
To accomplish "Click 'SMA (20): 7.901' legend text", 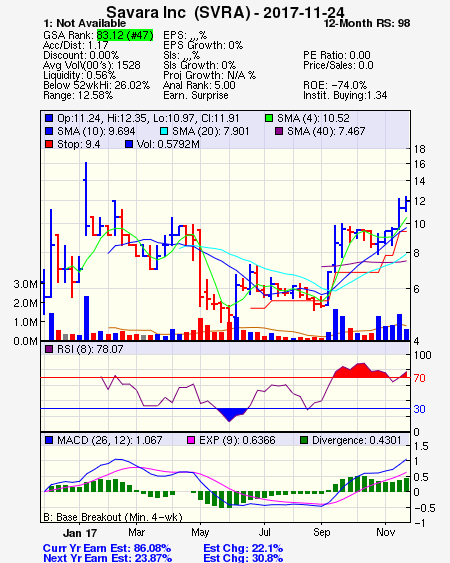I will (x=210, y=131).
